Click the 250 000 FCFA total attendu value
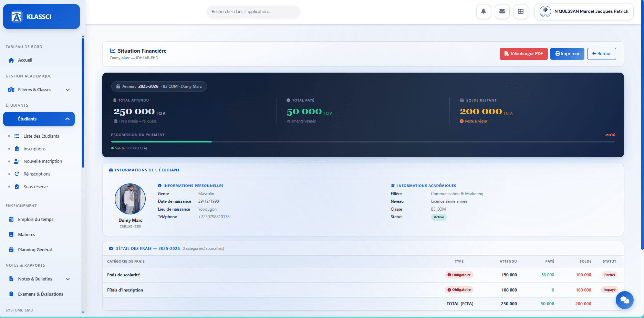 139,112
